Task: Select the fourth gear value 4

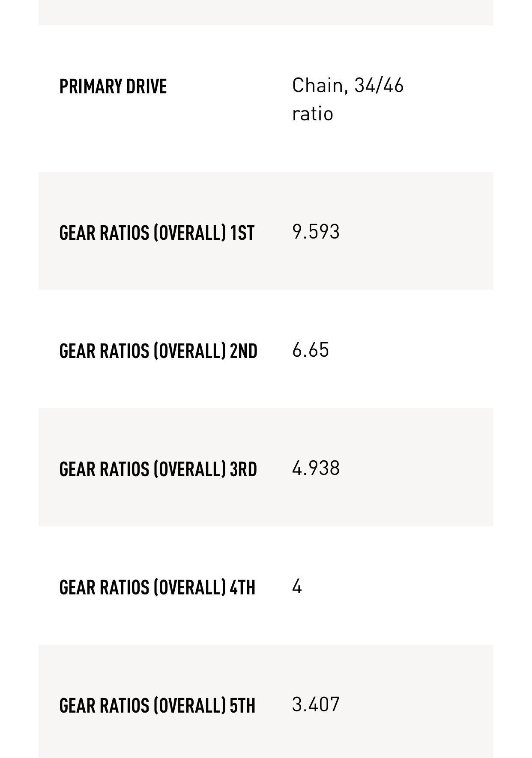Action: (x=297, y=586)
